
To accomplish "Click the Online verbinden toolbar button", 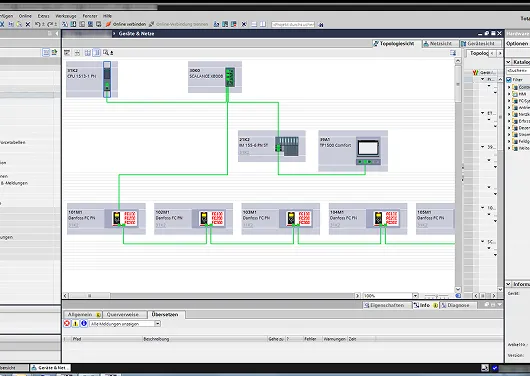I will (126, 24).
